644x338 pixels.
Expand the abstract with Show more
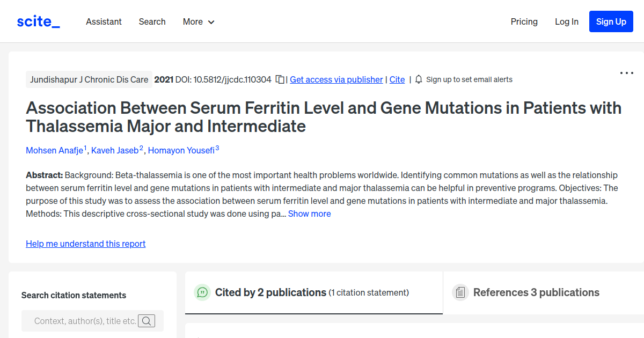point(309,214)
